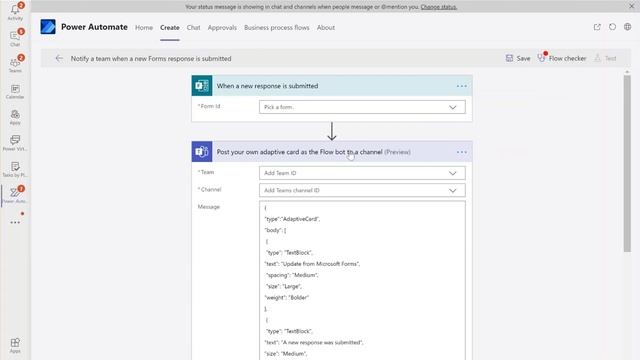640x360 pixels.
Task: Open Teams section in the sidebar
Action: click(15, 64)
